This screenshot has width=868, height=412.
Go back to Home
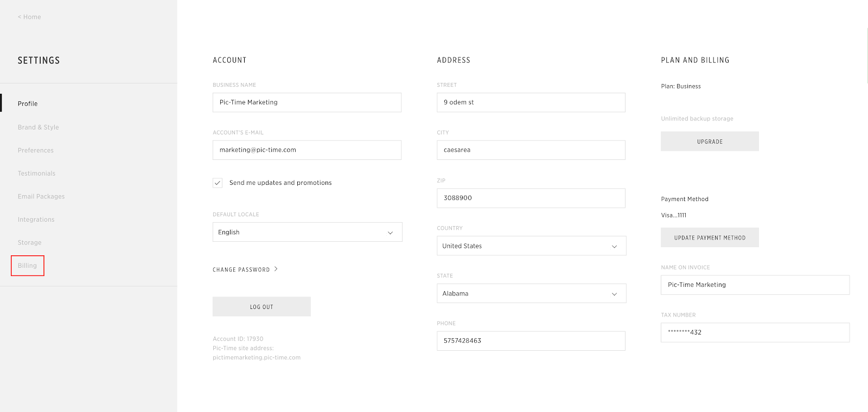pyautogui.click(x=29, y=17)
